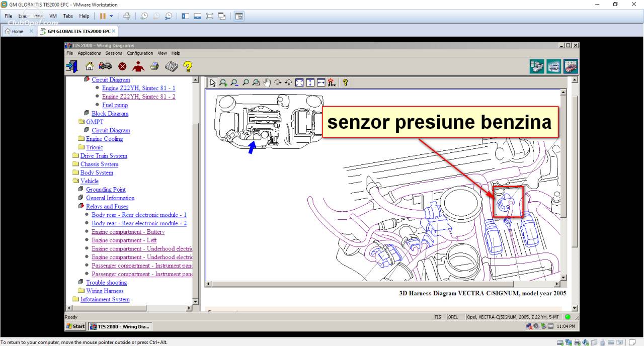Open TIS Applications menu
This screenshot has height=346, width=644.
point(89,53)
